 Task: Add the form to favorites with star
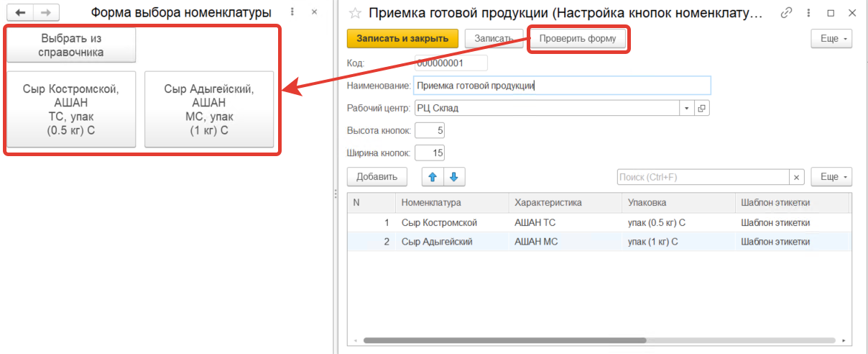click(x=354, y=13)
